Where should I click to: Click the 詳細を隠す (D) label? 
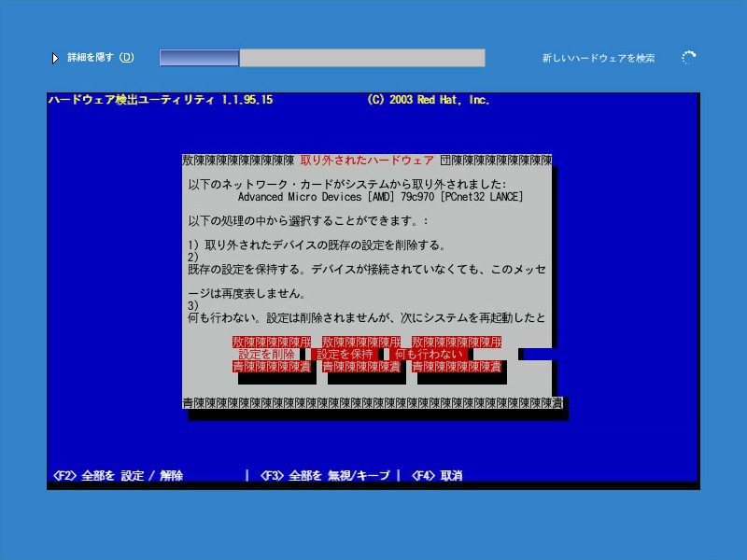tap(101, 58)
